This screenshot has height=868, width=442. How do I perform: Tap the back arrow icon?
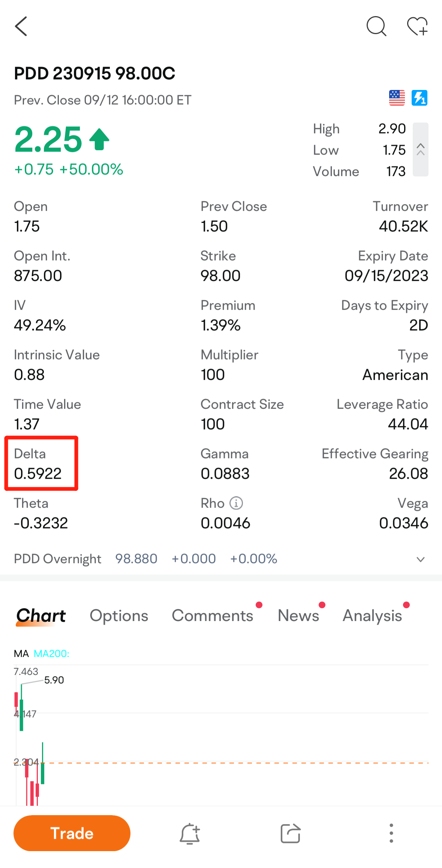21,26
